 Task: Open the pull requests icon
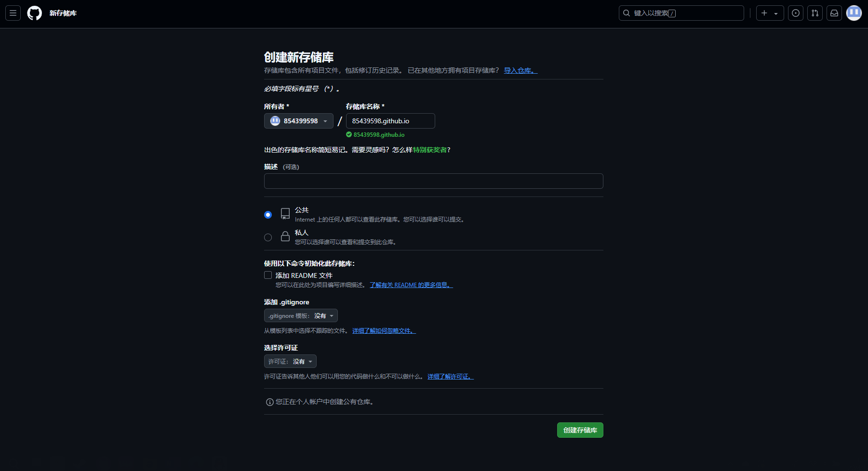pyautogui.click(x=815, y=13)
